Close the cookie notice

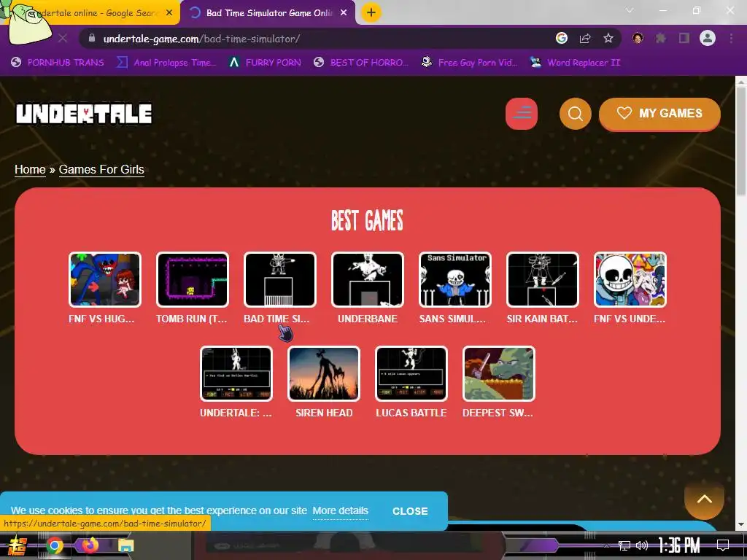click(410, 511)
